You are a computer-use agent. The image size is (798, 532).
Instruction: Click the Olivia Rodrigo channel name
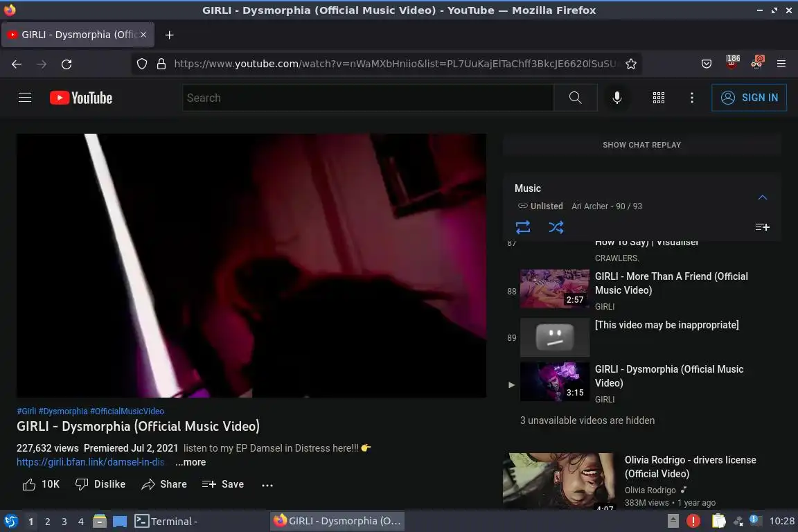click(650, 490)
